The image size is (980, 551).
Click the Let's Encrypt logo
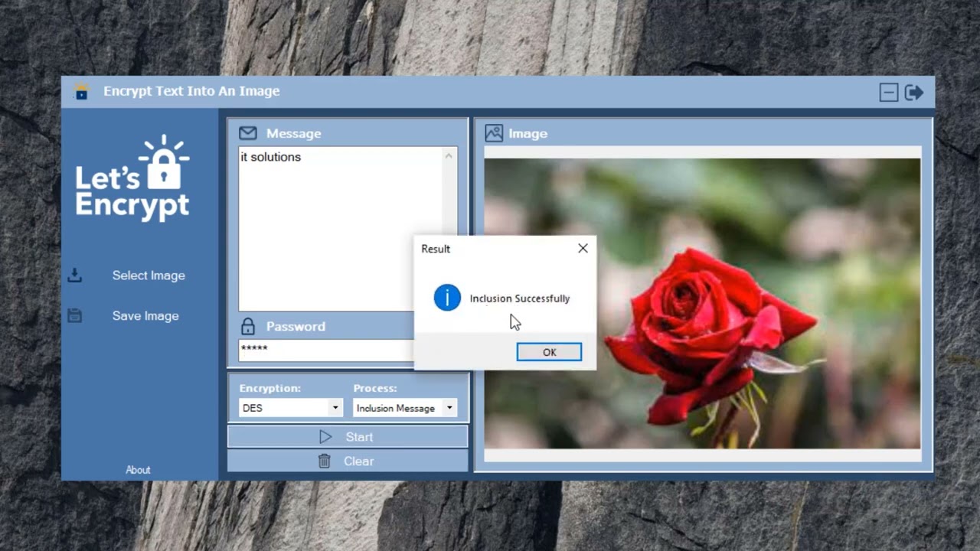click(x=132, y=179)
